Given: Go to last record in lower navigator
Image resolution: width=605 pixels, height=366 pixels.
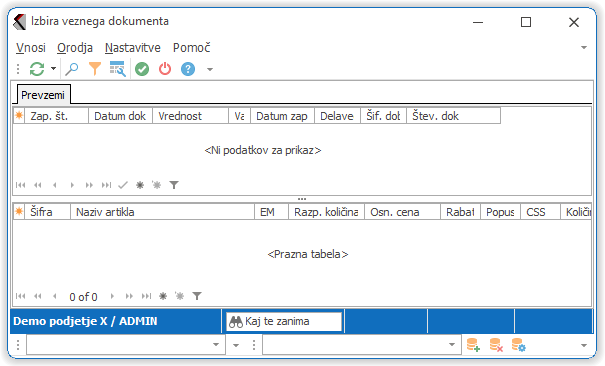Looking at the screenshot, I should tap(147, 296).
